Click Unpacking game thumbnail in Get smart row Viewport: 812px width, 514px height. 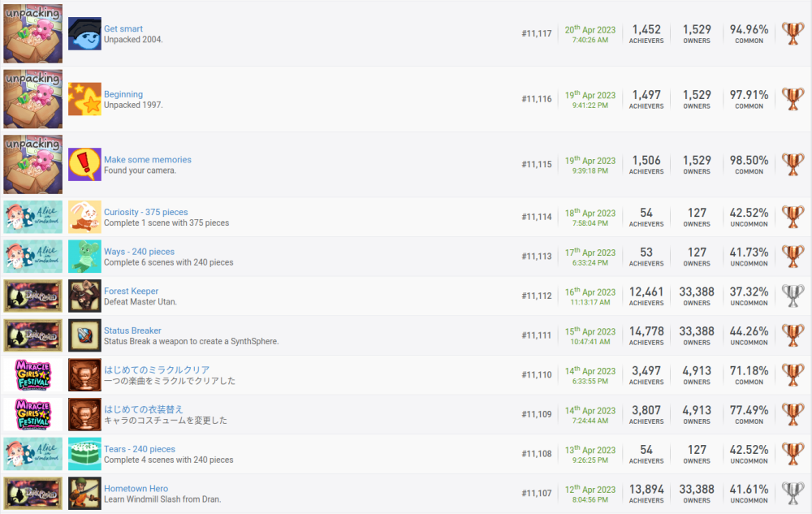(x=32, y=34)
